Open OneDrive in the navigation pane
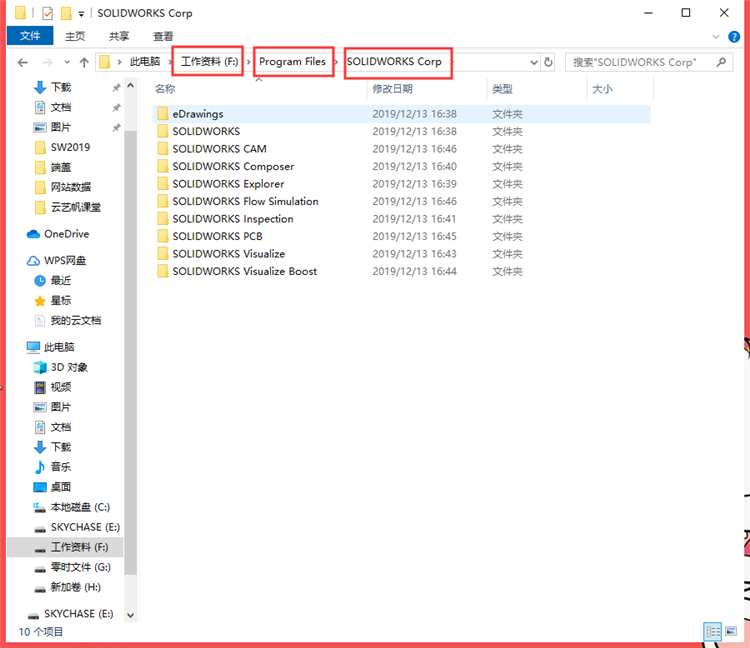750x648 pixels. pos(58,234)
